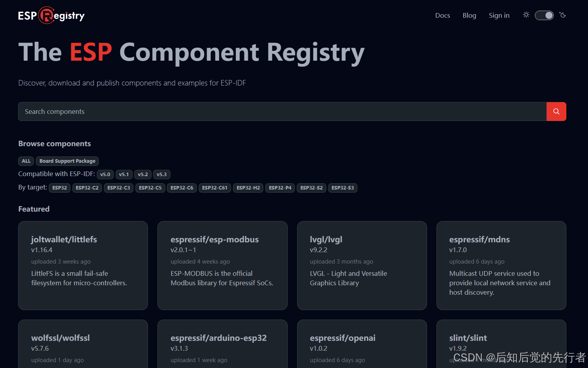This screenshot has width=588, height=368.
Task: Select the ESP32-C5 target tag
Action: (150, 188)
